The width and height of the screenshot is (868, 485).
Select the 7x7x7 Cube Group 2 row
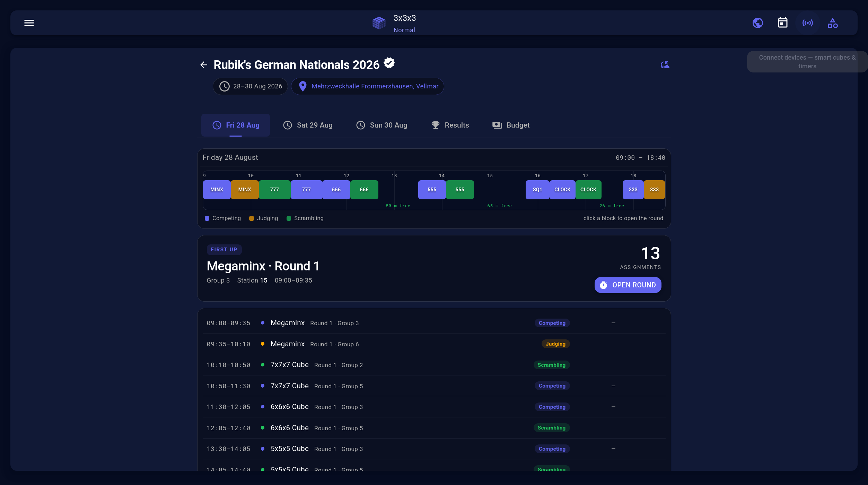point(434,365)
